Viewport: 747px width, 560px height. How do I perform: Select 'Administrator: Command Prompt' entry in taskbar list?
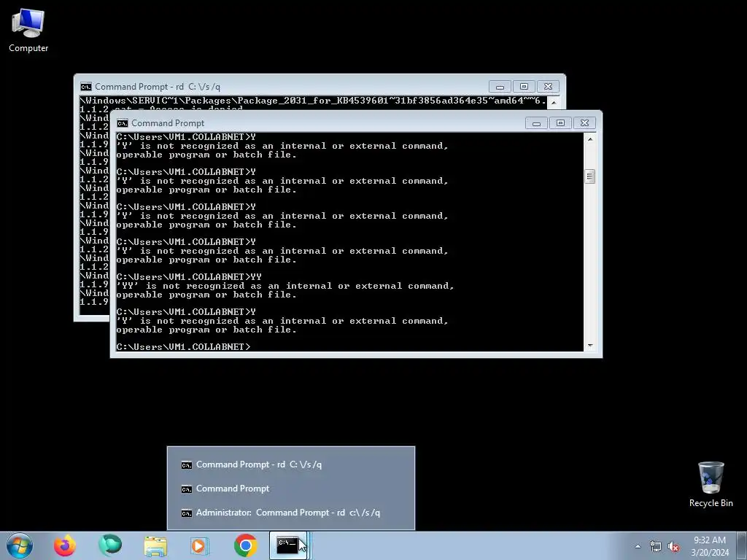(x=290, y=513)
